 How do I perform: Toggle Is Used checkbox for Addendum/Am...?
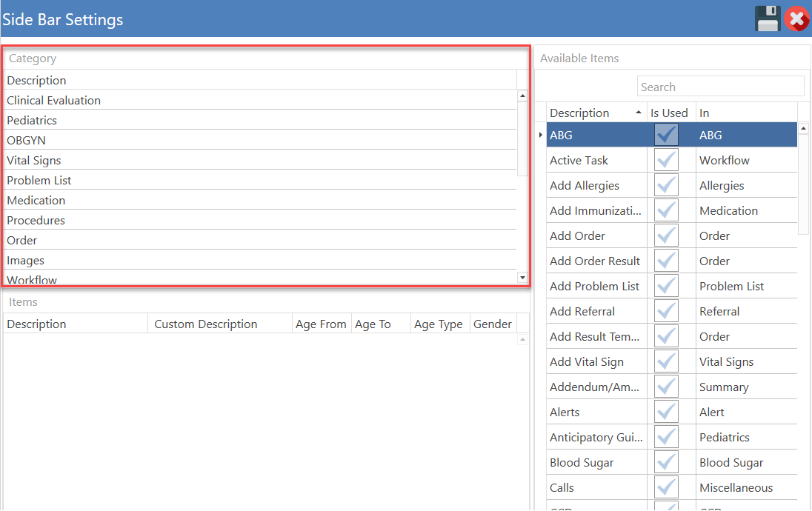[666, 387]
